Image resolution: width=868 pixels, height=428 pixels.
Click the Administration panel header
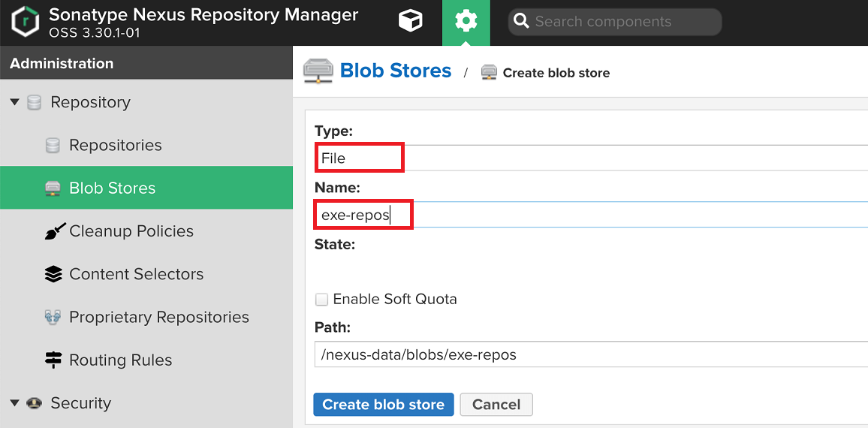click(x=146, y=62)
